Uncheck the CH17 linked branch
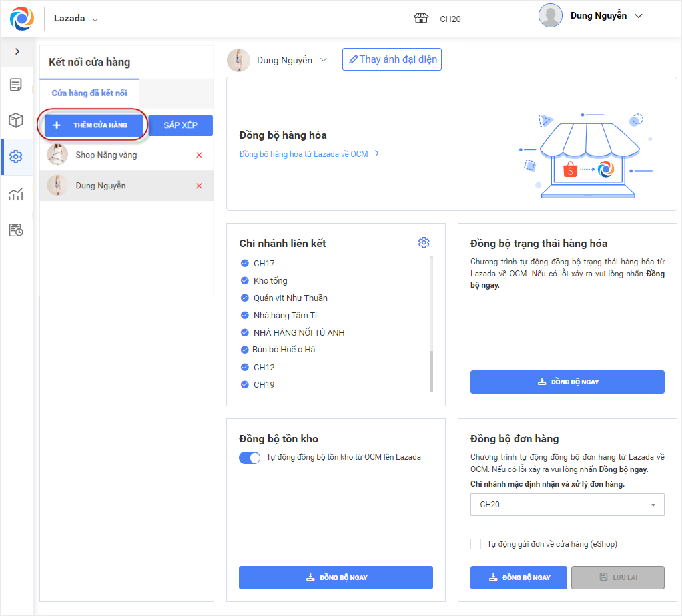This screenshot has height=616, width=682. coord(245,263)
